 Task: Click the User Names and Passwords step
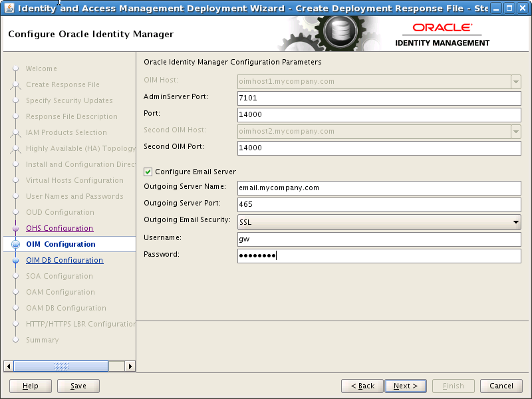pyautogui.click(x=74, y=196)
